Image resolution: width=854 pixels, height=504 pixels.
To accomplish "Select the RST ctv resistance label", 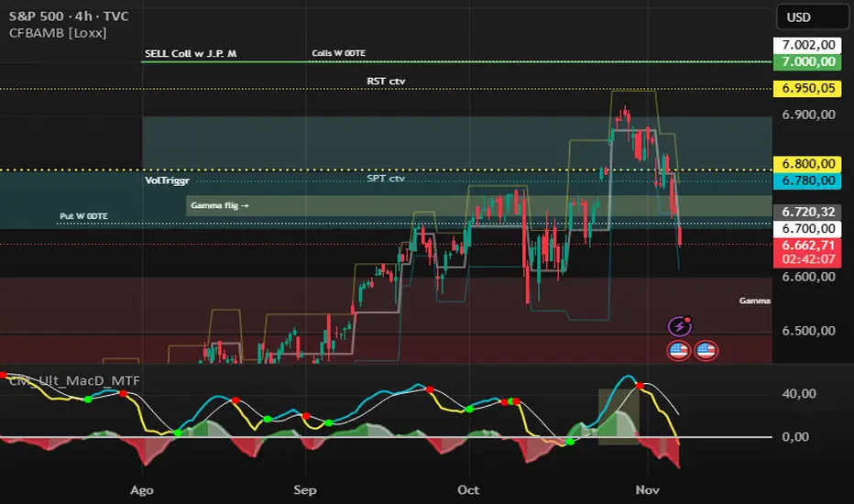I will point(386,82).
